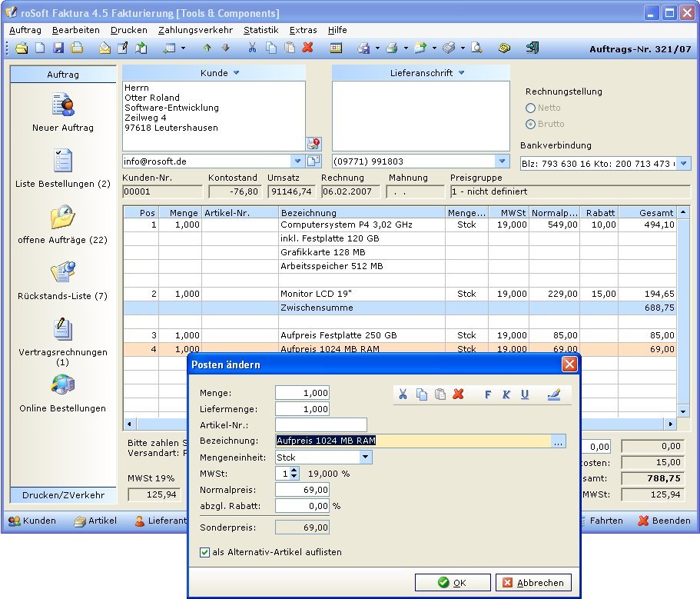Open the Mengeneinheit dropdown
700x599 pixels.
coord(365,458)
